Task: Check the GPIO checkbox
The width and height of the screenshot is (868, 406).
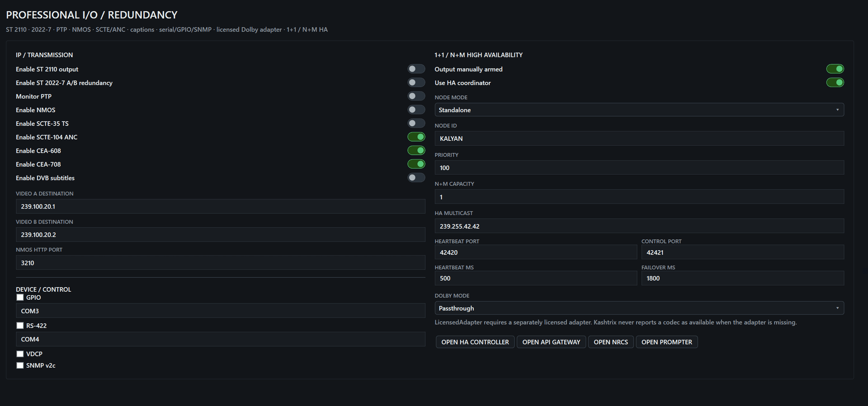Action: pyautogui.click(x=20, y=297)
